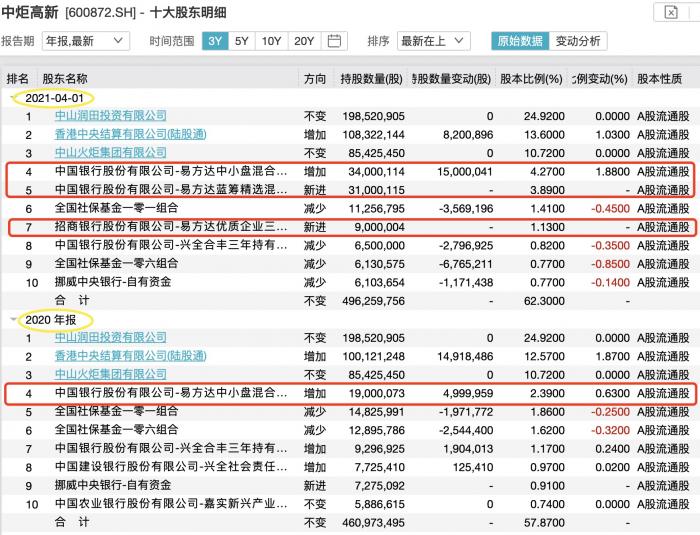Viewport: 700px width, 535px height.
Task: Switch to 变动分析 view
Action: (x=578, y=41)
